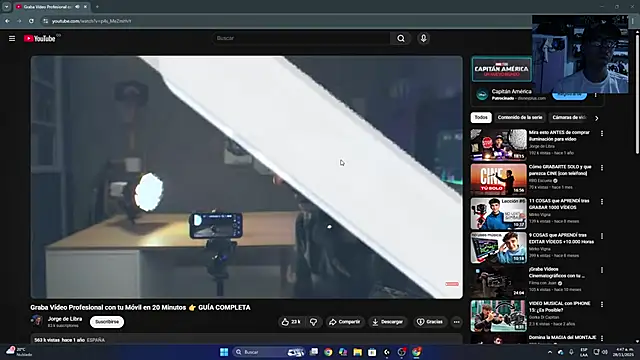Open 'VIDEO MUSICAL con IPHONE 15' thumbnail
Image resolution: width=640 pixels, height=360 pixels.
pyautogui.click(x=498, y=316)
